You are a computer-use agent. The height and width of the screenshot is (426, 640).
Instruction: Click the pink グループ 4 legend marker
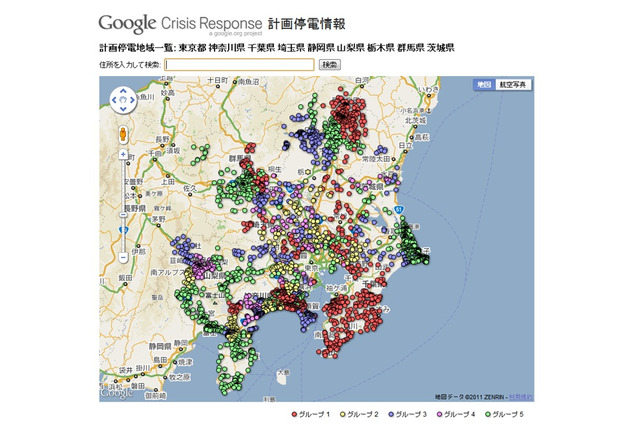[x=440, y=415]
